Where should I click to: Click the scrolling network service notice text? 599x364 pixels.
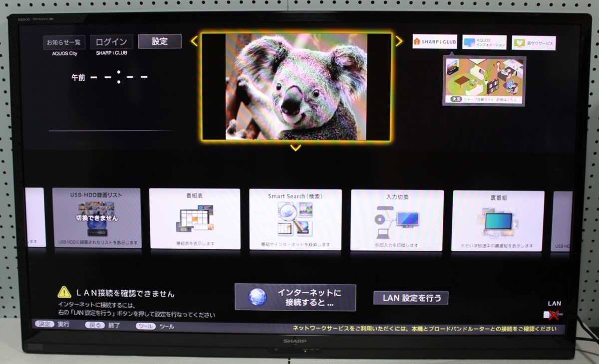tap(424, 329)
